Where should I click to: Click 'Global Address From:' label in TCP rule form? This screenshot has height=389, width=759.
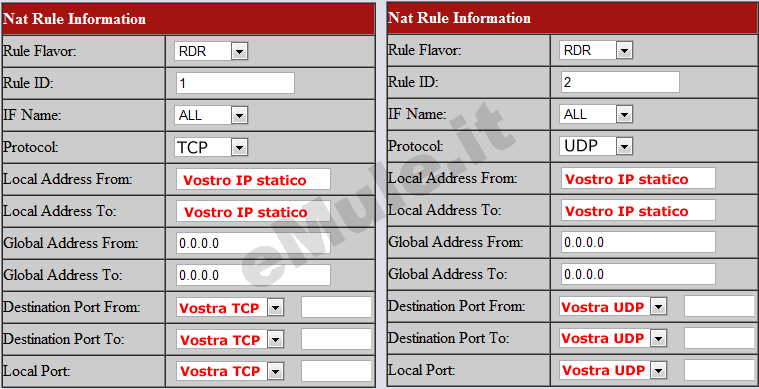coord(71,243)
